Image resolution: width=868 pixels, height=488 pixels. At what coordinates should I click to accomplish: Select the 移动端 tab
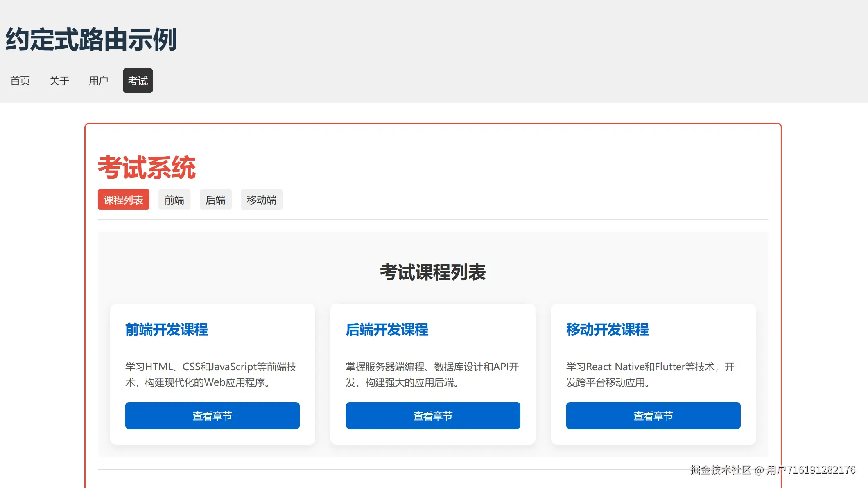point(261,200)
